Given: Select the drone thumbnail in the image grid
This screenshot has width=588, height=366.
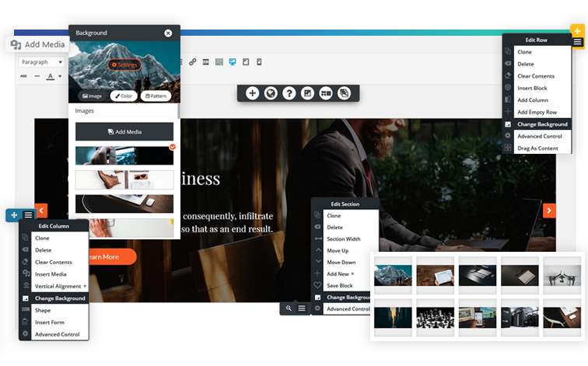Looking at the screenshot, I should point(562,276).
